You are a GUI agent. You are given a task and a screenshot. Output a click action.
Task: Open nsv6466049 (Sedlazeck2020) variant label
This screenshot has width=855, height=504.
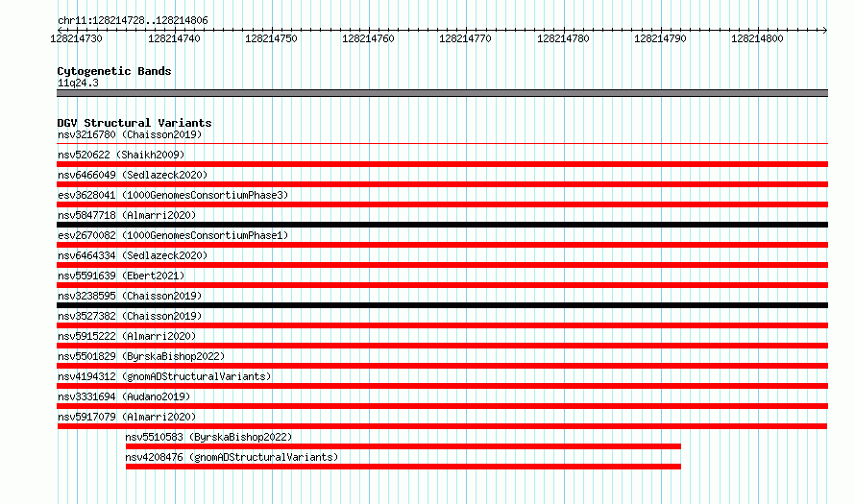pyautogui.click(x=133, y=175)
